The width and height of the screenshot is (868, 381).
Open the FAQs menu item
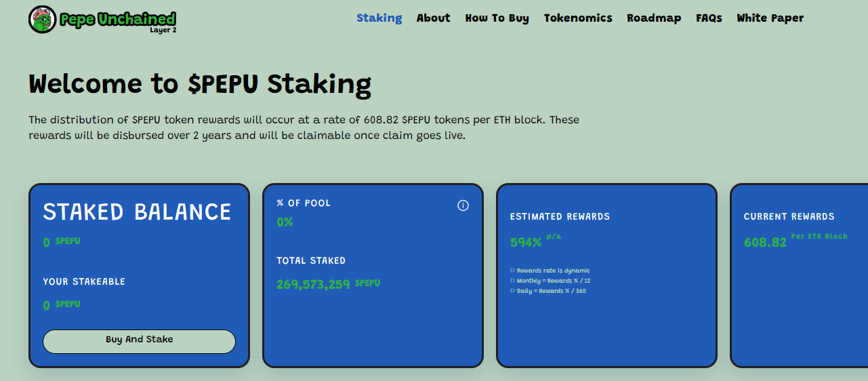point(709,18)
